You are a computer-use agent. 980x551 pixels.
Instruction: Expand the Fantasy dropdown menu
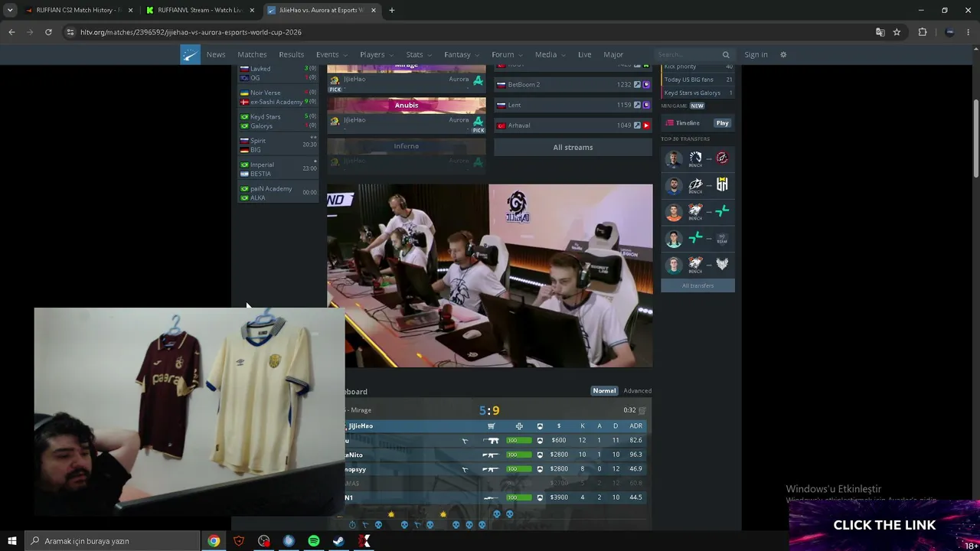462,54
